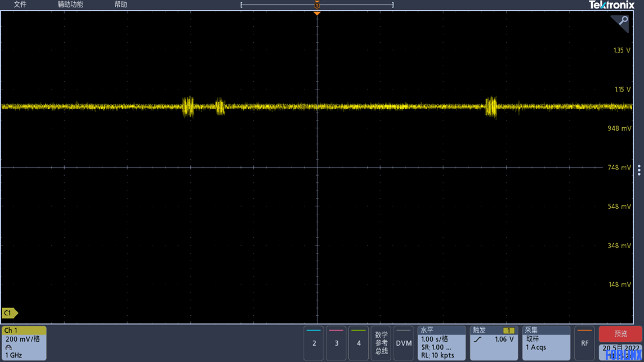Click the 1 Acqs acquisition count
This screenshot has width=644, height=362.
536,347
